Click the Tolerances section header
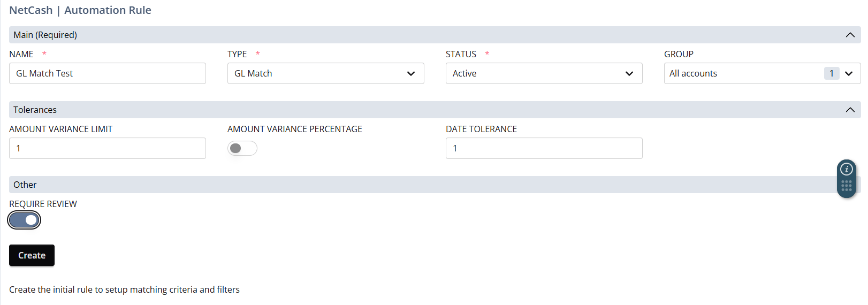Screen dimensions: 868x305 [435, 110]
